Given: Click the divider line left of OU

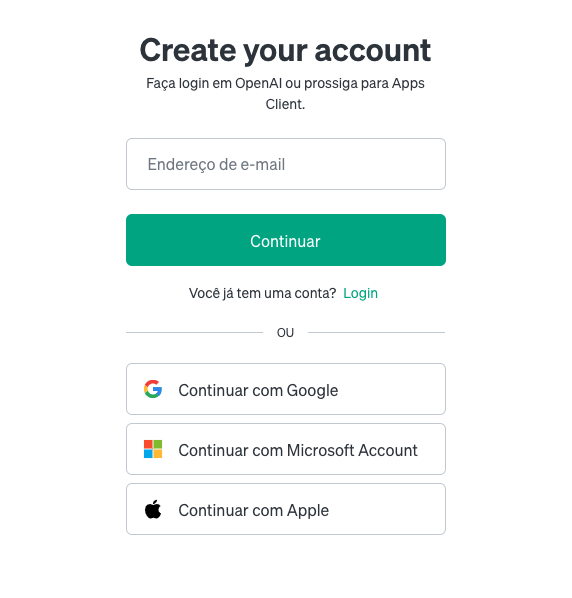Looking at the screenshot, I should 194,333.
